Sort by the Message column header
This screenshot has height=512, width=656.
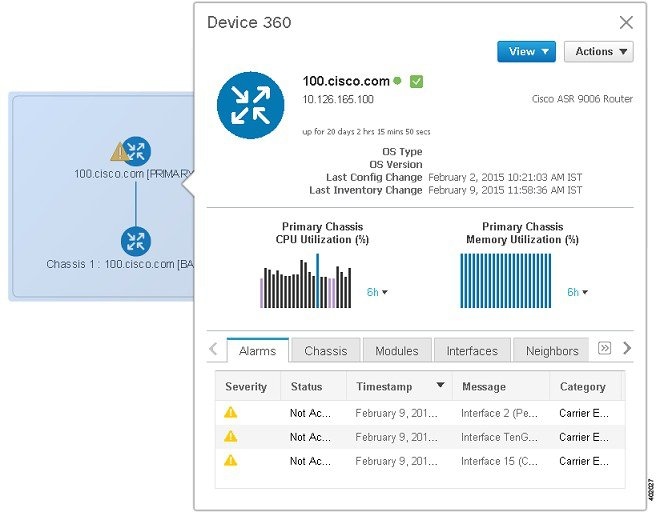[501, 386]
